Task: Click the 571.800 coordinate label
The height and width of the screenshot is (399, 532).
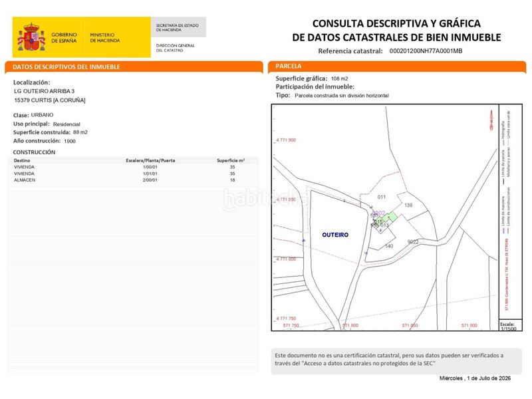Action: 350,325
